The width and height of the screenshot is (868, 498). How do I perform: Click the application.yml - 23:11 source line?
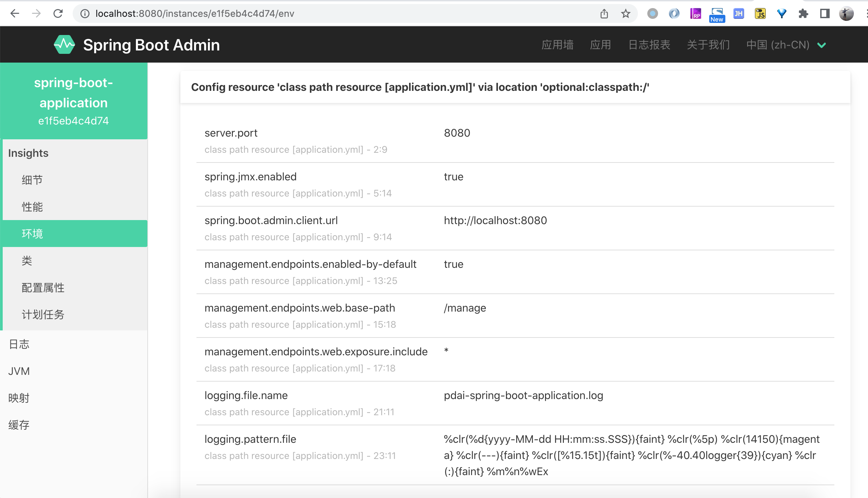tap(300, 456)
